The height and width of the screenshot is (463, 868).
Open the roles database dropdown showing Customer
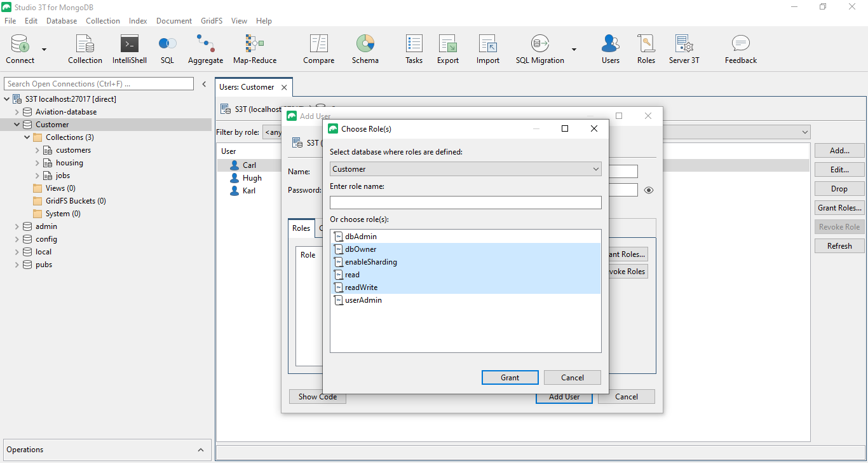[x=466, y=169]
